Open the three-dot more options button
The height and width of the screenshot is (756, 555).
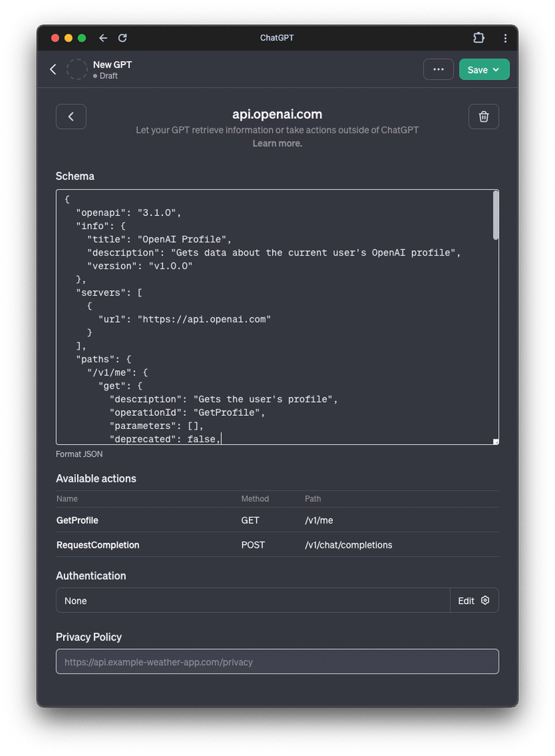tap(438, 69)
